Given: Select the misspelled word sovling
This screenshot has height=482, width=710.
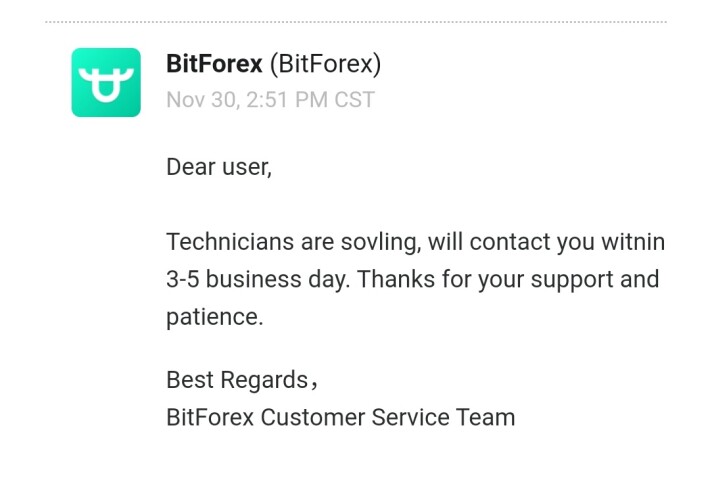Looking at the screenshot, I should (381, 242).
